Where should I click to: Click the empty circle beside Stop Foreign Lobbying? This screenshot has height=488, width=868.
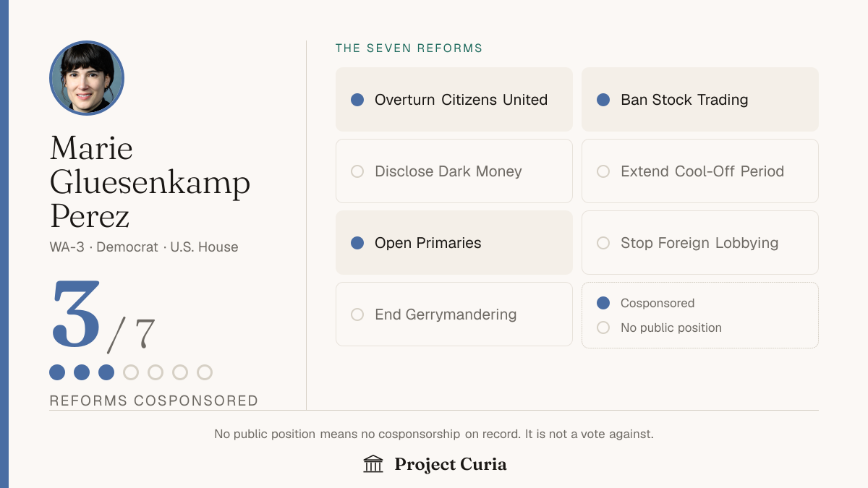tap(603, 243)
